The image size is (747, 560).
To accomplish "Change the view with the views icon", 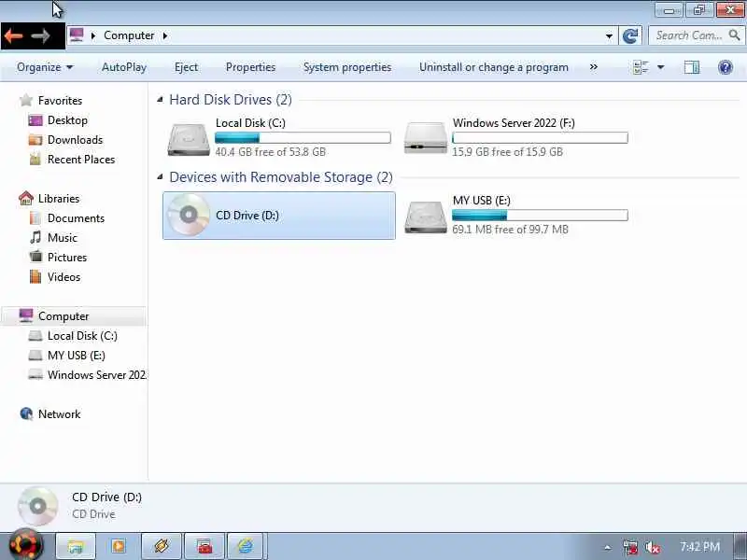I will click(641, 67).
